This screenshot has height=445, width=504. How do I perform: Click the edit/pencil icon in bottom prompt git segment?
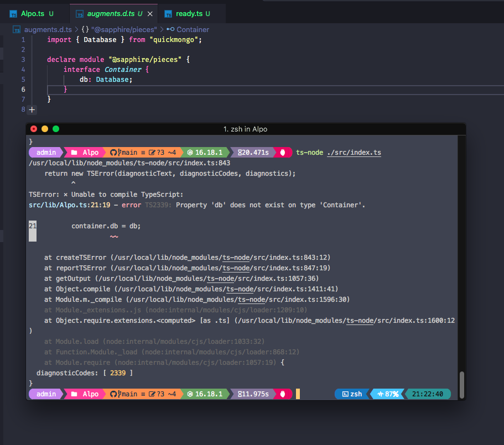point(152,394)
